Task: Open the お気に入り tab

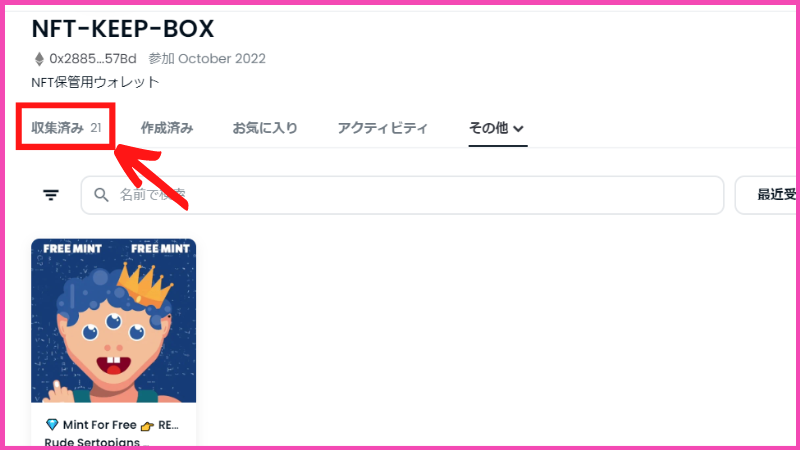Action: coord(265,128)
